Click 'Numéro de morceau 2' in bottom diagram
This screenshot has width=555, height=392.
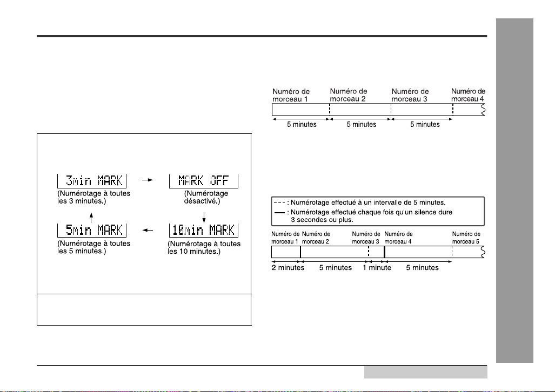(316, 238)
